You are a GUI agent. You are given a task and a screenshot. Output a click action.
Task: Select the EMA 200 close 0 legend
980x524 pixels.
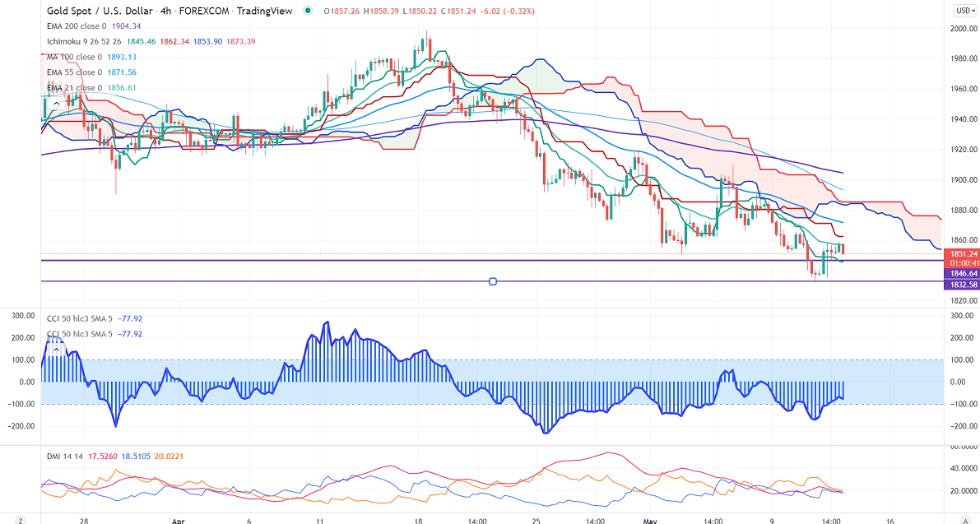77,26
